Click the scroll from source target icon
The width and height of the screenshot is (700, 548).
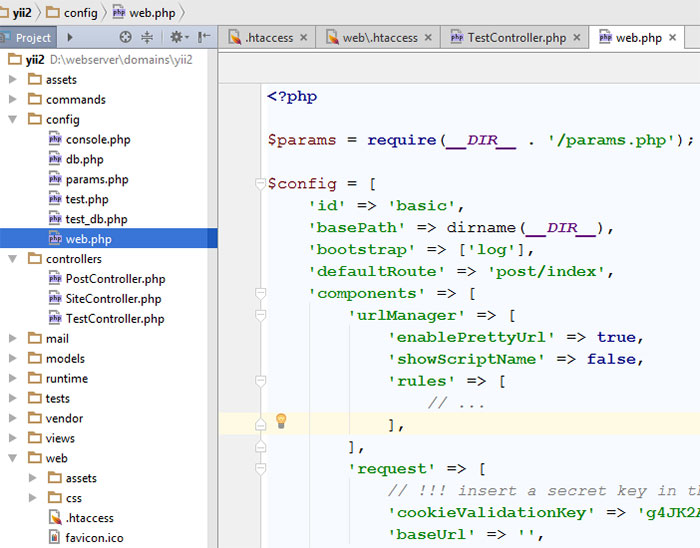pos(125,37)
